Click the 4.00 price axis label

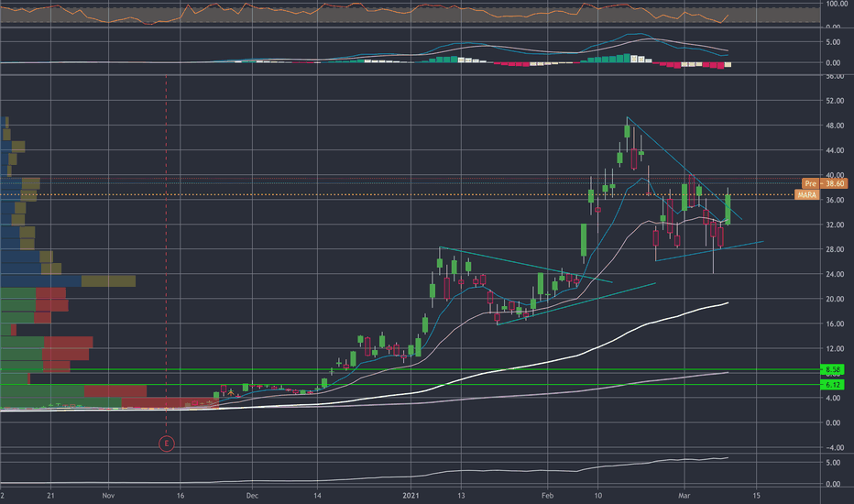point(833,399)
